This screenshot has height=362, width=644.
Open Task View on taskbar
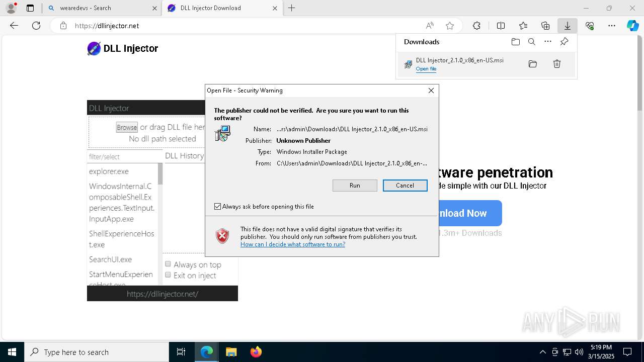point(181,352)
